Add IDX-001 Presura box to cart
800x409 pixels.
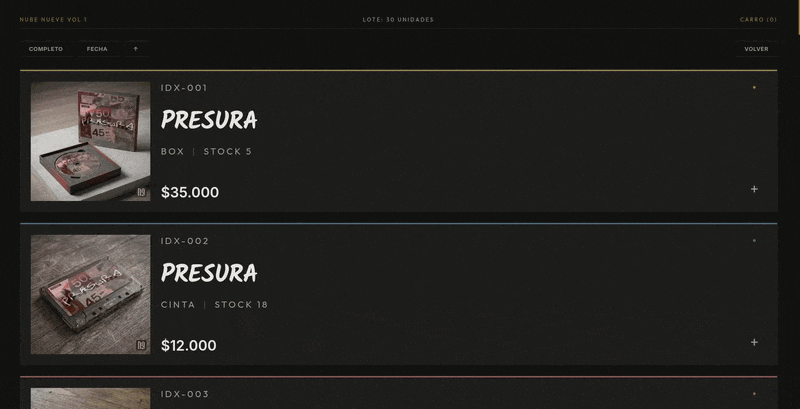tap(754, 189)
